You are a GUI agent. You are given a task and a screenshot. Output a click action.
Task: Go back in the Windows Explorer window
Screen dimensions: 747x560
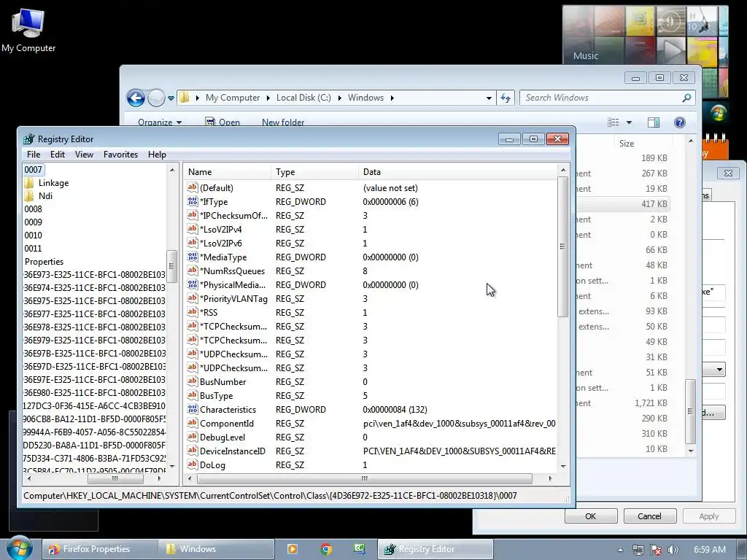[x=136, y=98]
